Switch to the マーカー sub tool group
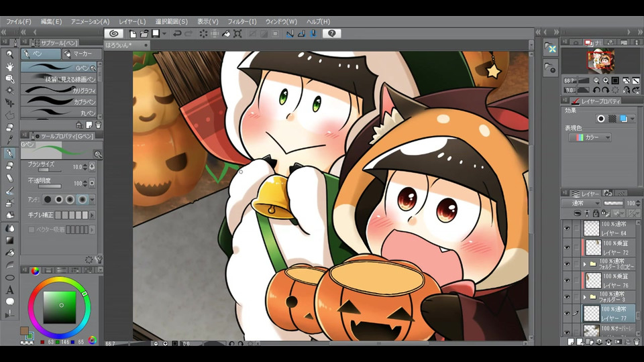This screenshot has width=644, height=362. 82,54
